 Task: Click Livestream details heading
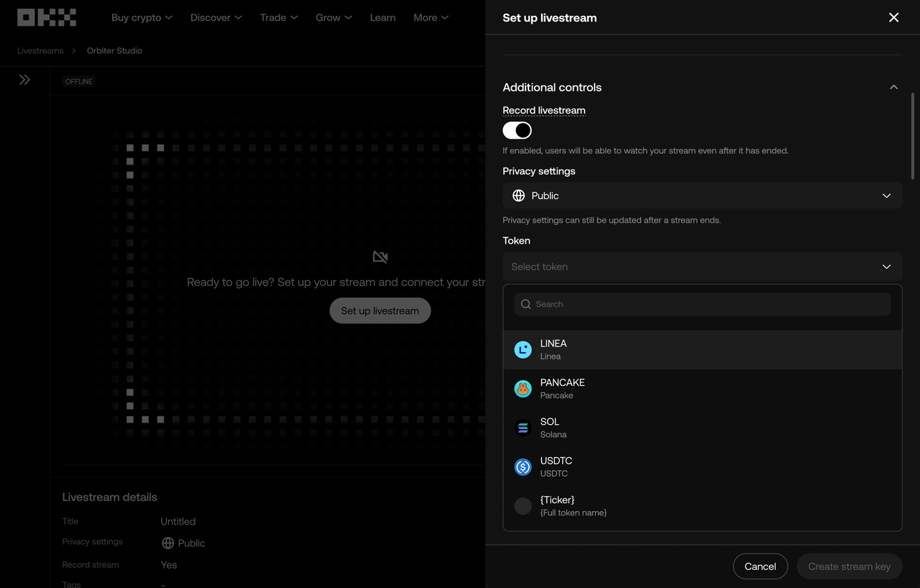110,497
